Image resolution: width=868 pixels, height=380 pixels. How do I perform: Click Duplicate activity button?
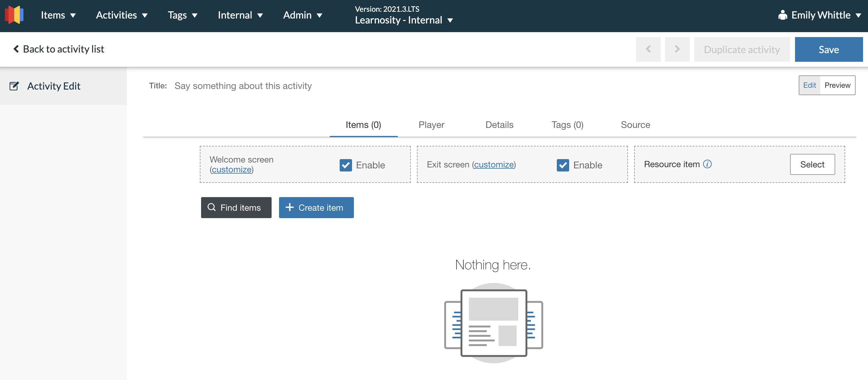coord(742,49)
